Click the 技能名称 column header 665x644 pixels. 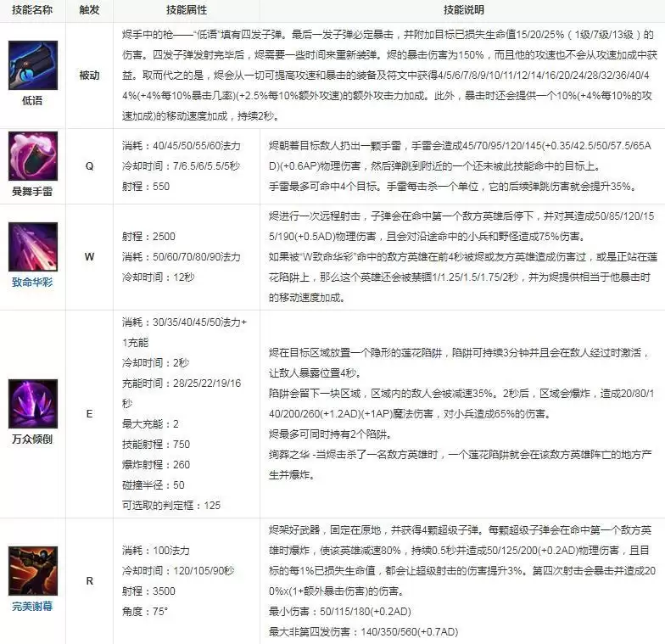point(32,10)
